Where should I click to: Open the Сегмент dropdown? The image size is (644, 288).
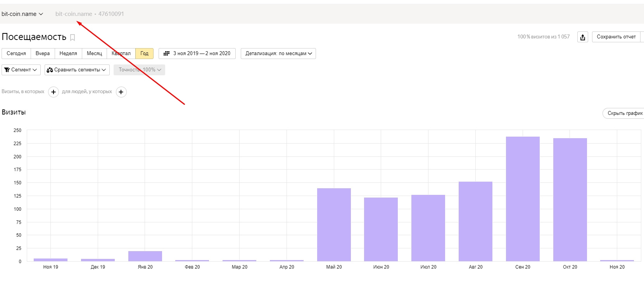pyautogui.click(x=21, y=70)
